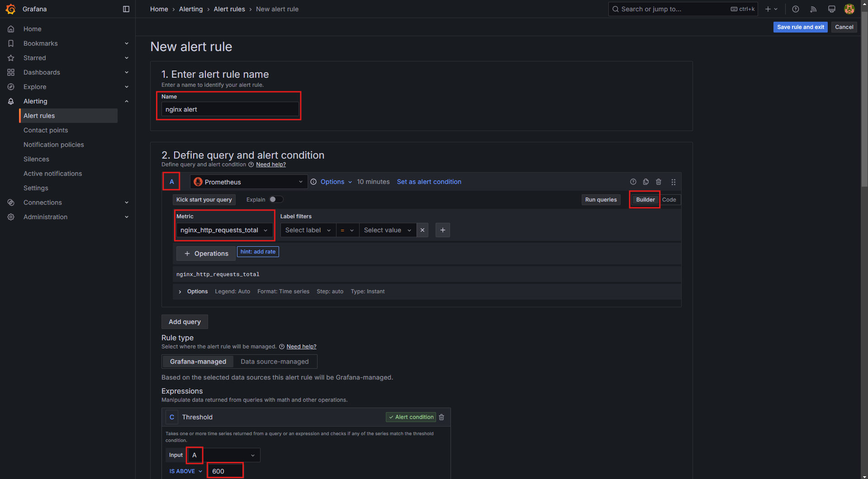Click the Search or jump to field
The width and height of the screenshot is (868, 479).
(x=683, y=9)
